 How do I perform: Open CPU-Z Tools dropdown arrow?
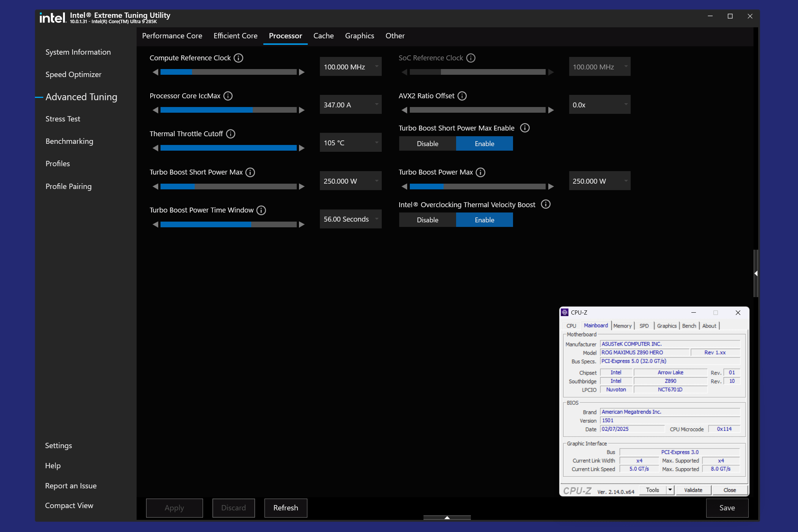tap(670, 490)
